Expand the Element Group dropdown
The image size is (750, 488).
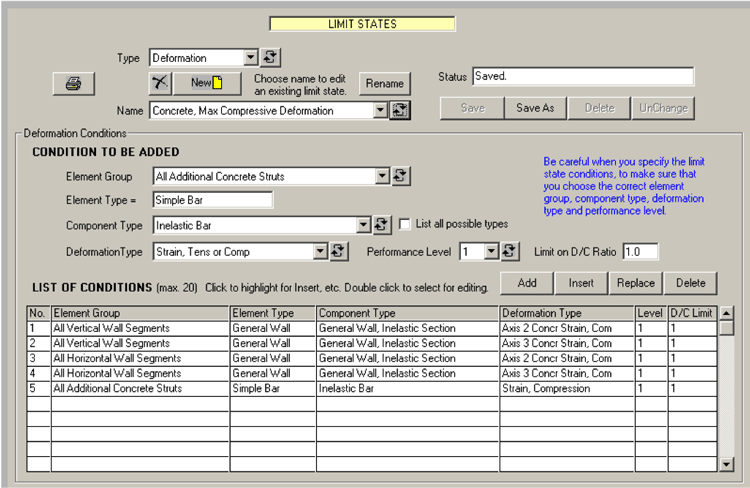pyautogui.click(x=381, y=177)
